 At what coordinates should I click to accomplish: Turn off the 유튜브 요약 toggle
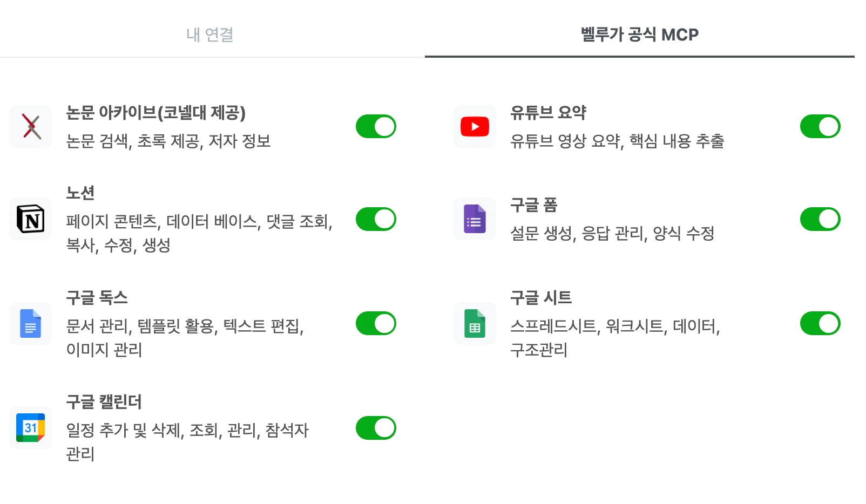820,127
